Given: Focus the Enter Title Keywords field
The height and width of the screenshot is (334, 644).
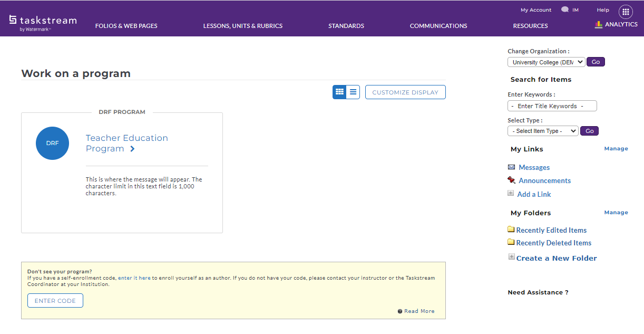Looking at the screenshot, I should [552, 106].
